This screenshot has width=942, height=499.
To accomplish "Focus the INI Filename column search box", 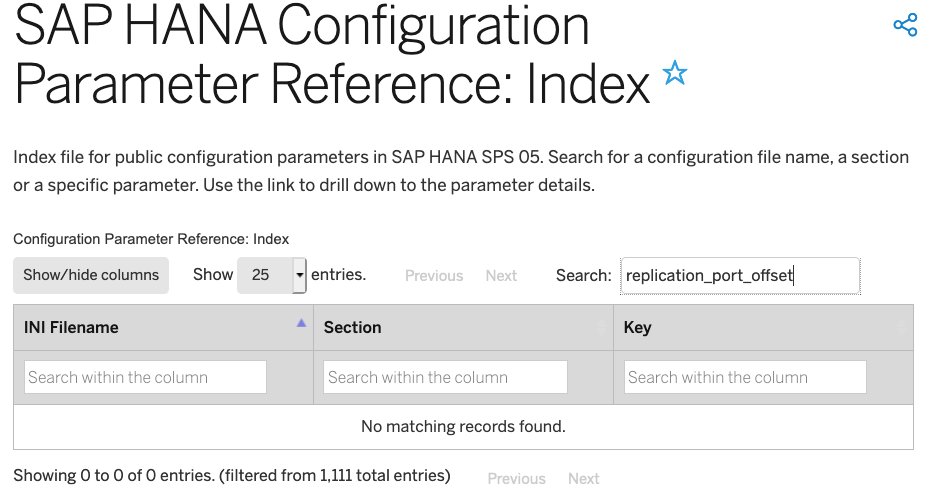I will 145,377.
